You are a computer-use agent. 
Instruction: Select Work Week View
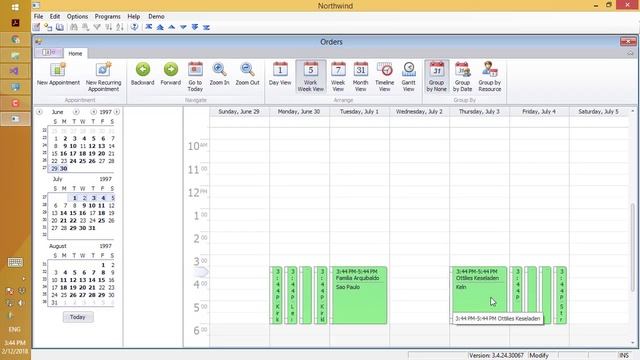point(311,77)
